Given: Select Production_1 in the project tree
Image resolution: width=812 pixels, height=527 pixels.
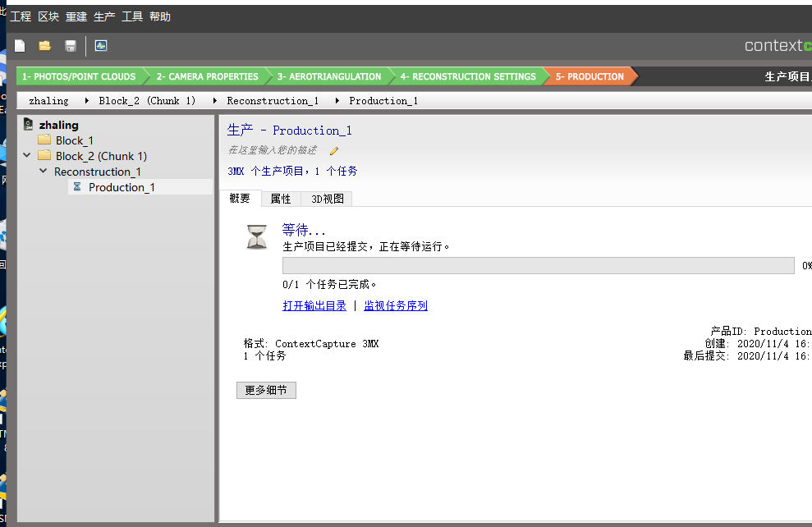Looking at the screenshot, I should click(122, 187).
